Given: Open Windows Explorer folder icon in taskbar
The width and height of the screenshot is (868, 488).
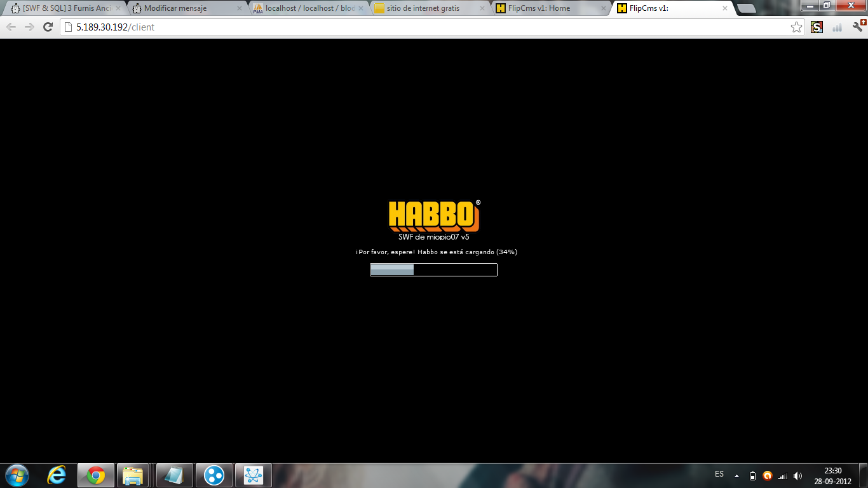Looking at the screenshot, I should click(x=133, y=475).
